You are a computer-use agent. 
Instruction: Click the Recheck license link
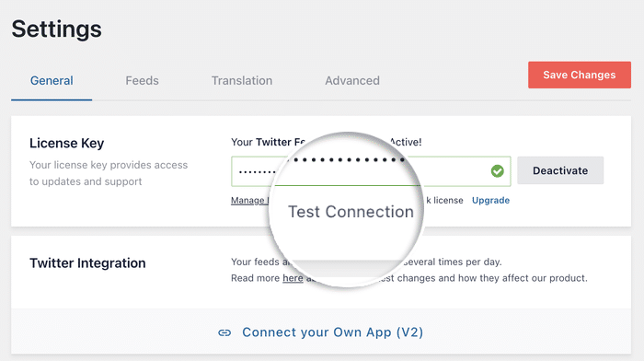tap(443, 200)
